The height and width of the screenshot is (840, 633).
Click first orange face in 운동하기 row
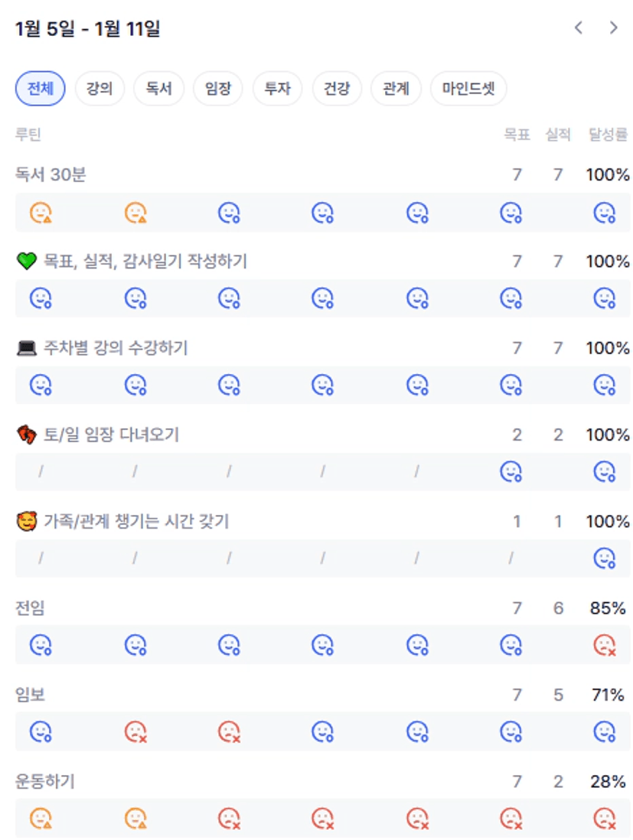point(41,819)
